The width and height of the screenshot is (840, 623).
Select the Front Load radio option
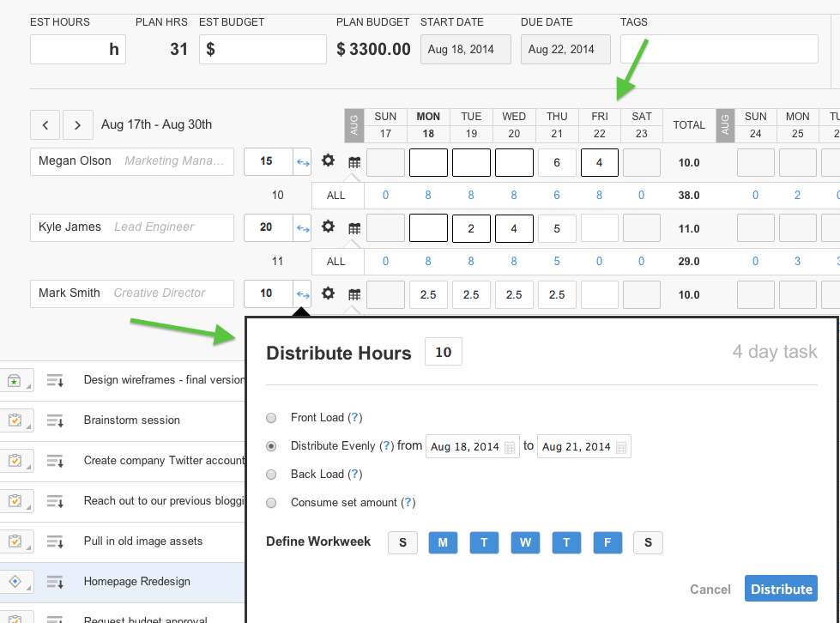tap(272, 418)
